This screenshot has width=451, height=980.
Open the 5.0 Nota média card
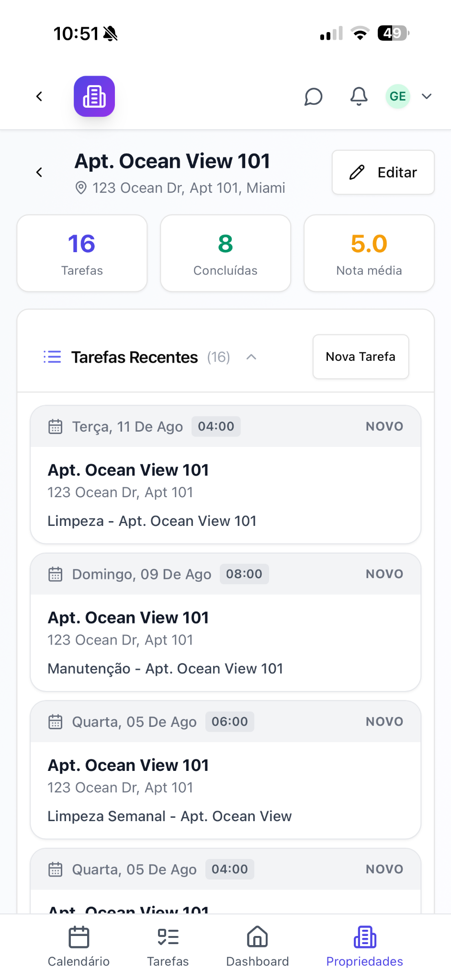369,253
